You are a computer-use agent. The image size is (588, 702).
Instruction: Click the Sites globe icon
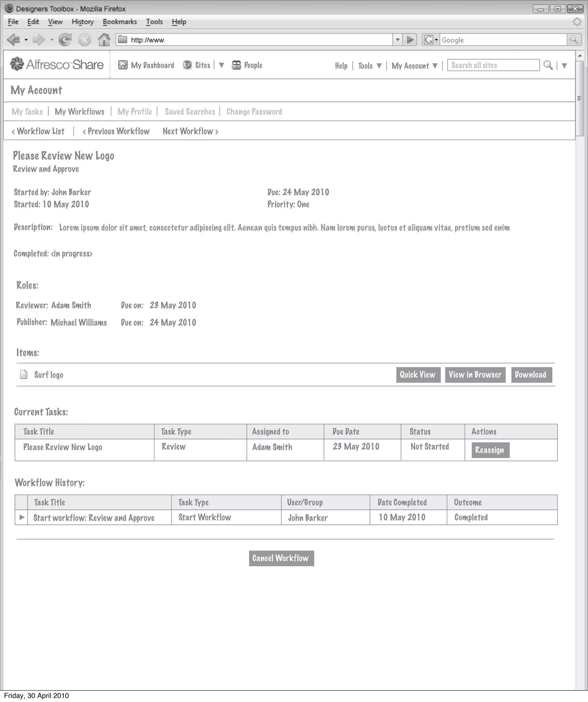pyautogui.click(x=187, y=65)
